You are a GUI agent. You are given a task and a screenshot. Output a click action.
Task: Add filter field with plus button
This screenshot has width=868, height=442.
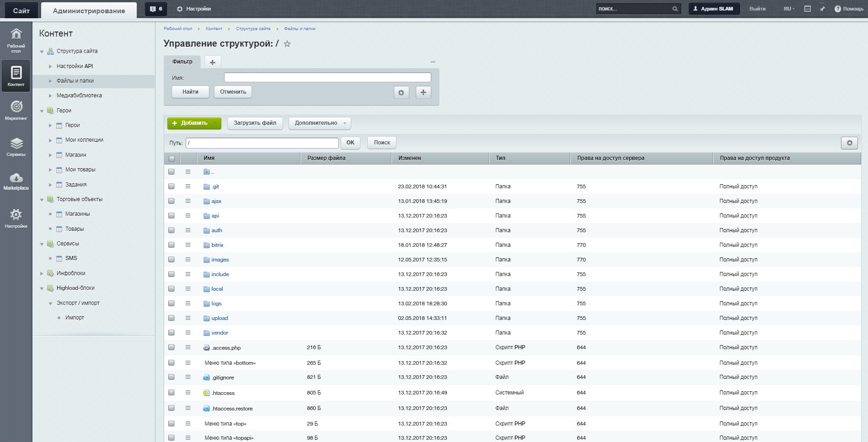pyautogui.click(x=423, y=92)
